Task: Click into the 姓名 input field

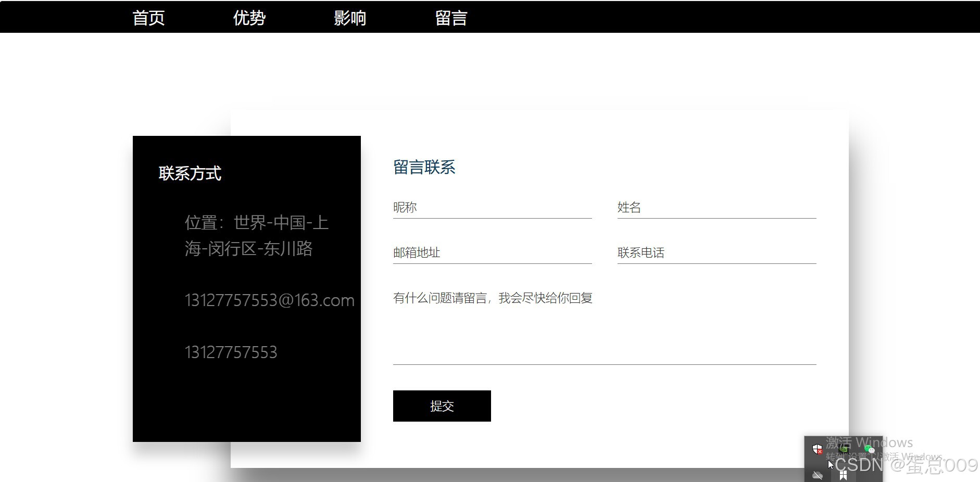Action: pos(716,208)
